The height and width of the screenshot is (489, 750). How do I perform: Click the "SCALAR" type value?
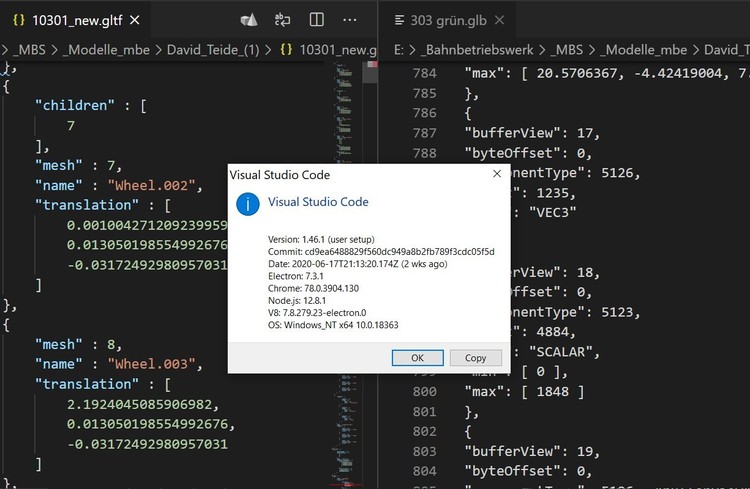[561, 352]
